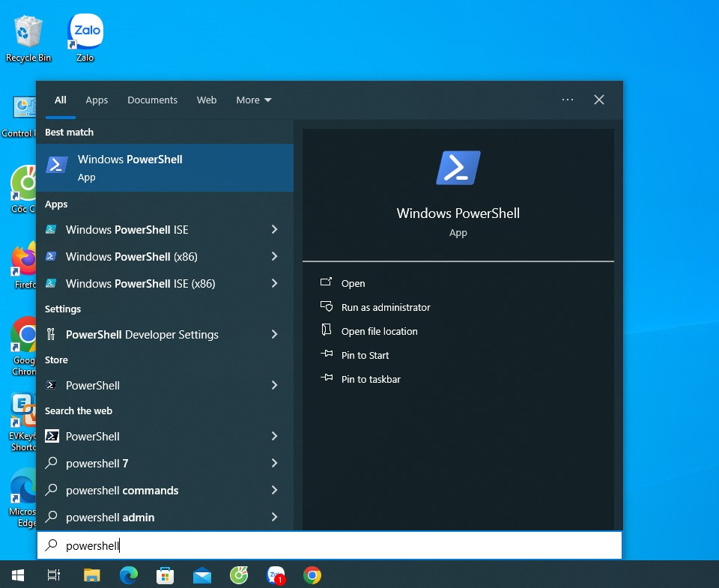Expand Windows PowerShell ISE options arrow
This screenshot has width=719, height=588.
(274, 229)
